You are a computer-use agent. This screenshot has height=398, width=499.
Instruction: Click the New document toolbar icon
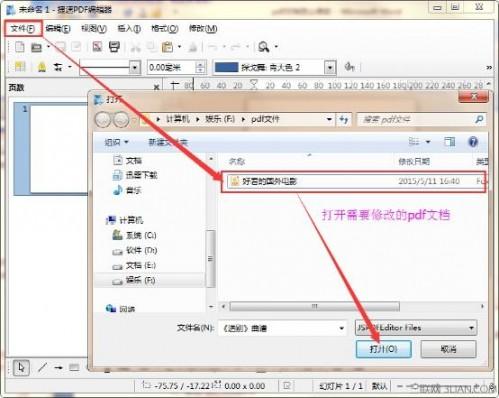coord(20,47)
